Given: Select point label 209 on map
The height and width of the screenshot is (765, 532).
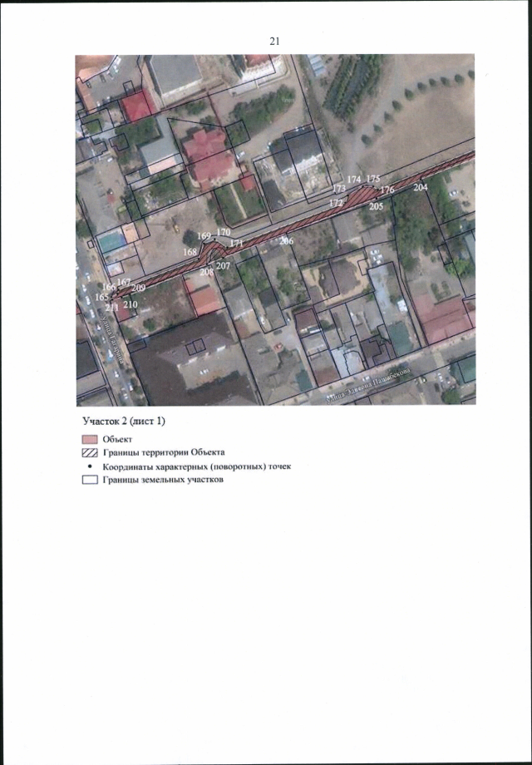Looking at the screenshot, I should point(139,288).
